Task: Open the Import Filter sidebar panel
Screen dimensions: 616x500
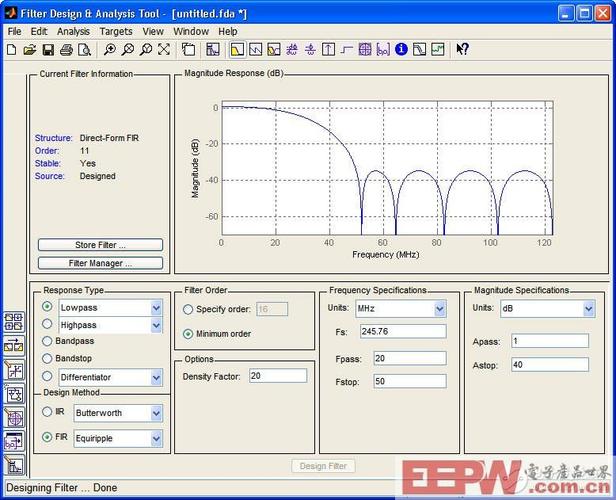Action: pos(14,442)
